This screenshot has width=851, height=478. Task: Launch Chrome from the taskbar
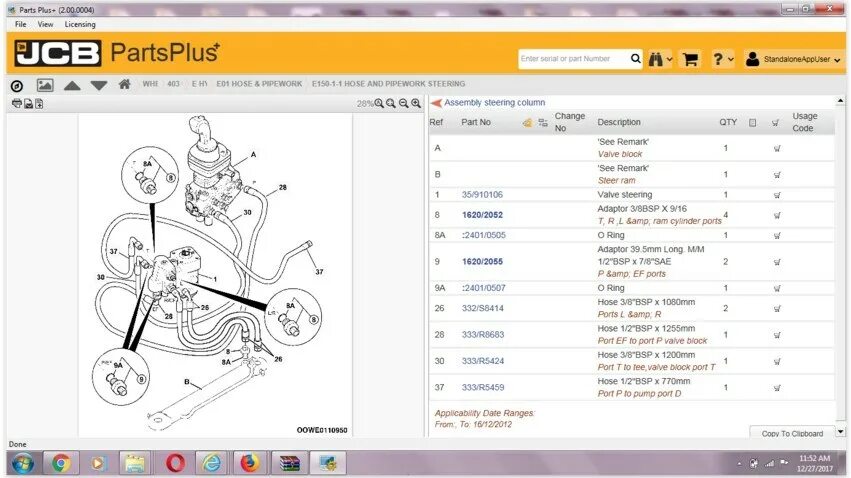tap(61, 463)
